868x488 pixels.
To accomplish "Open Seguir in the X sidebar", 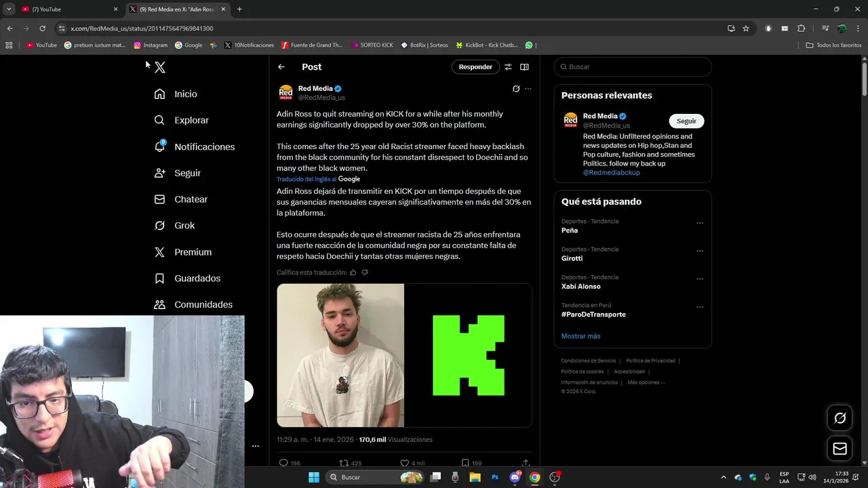I will click(178, 173).
